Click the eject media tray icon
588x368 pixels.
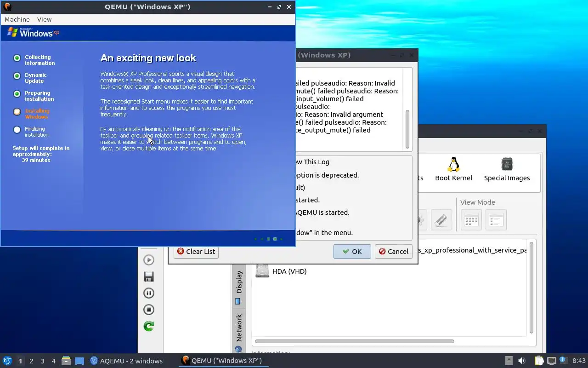(x=509, y=361)
